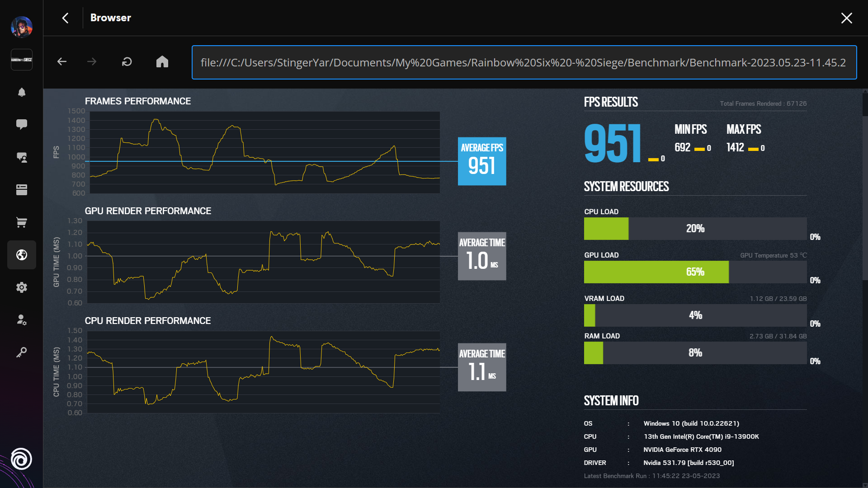Open the Rainbow Six Siege game shortcut
The height and width of the screenshot is (488, 868).
pos(22,60)
